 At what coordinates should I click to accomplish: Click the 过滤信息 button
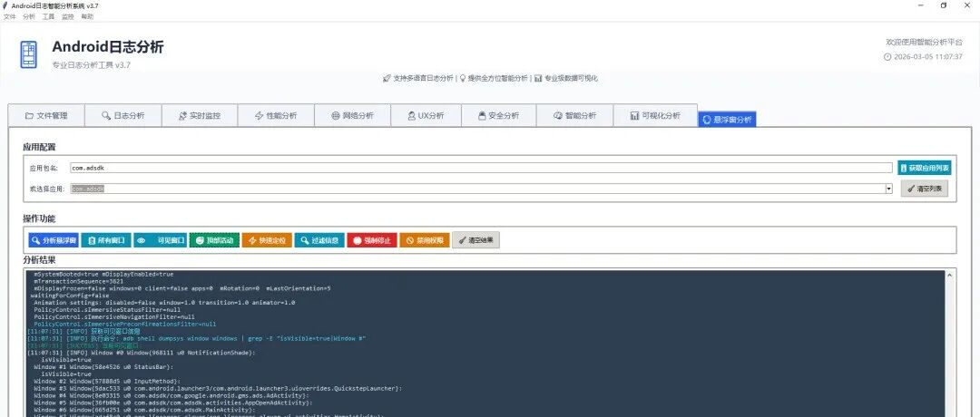coord(319,240)
